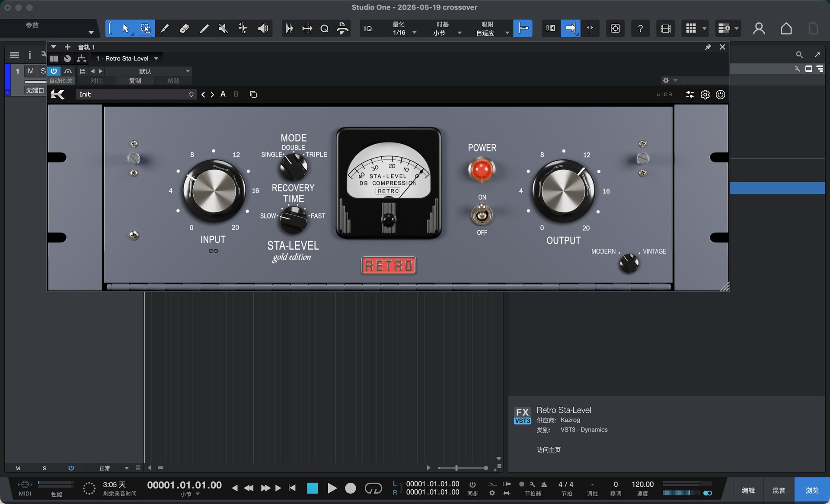Toggle the ON/OFF power switch on Sta-Level
The image size is (830, 504).
482,215
